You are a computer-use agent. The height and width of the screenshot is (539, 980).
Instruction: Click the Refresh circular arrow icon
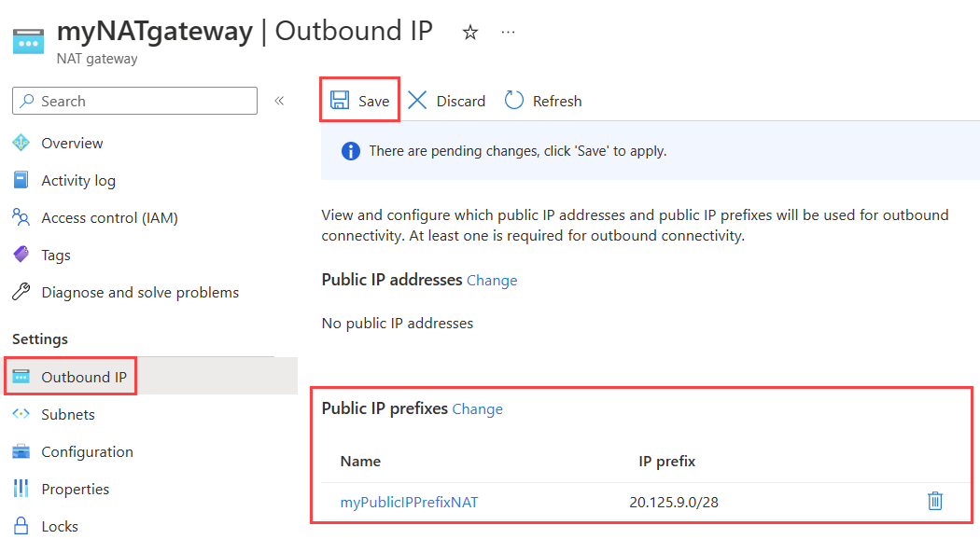point(514,101)
